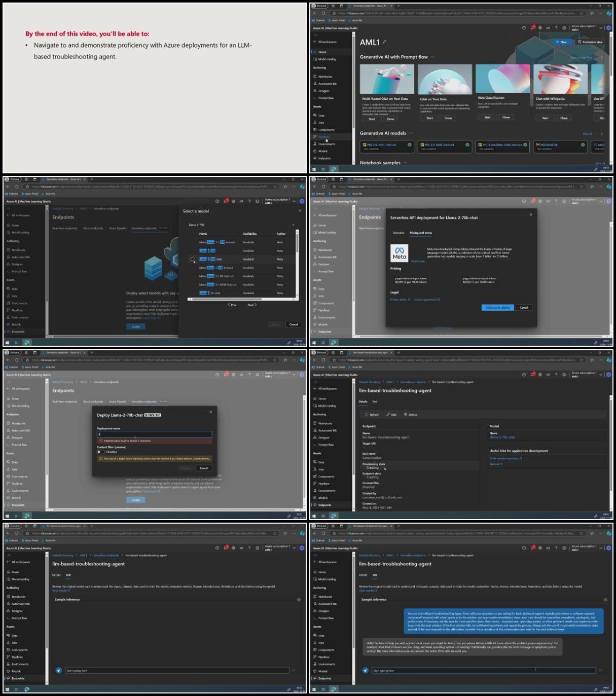Click Start typing here field in empty chat frame
The width and height of the screenshot is (616, 696).
[177, 671]
